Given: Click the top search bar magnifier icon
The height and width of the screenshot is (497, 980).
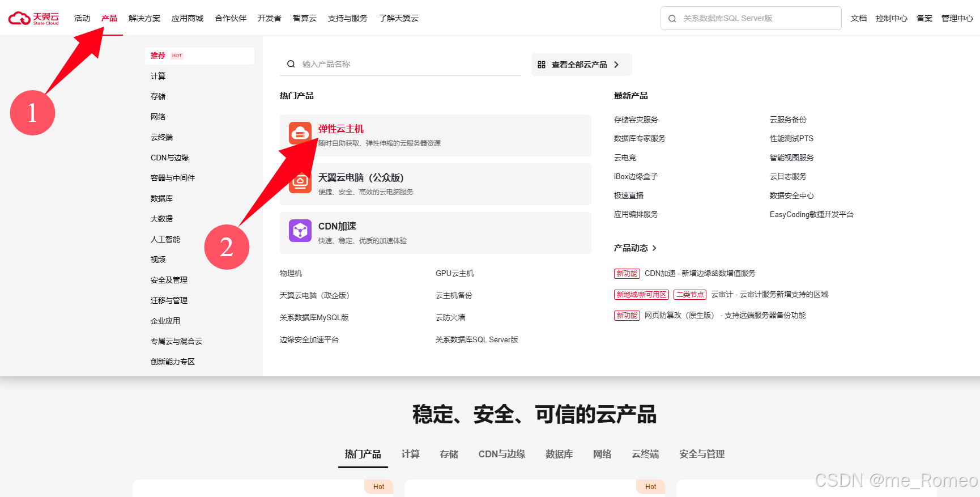Looking at the screenshot, I should 672,18.
